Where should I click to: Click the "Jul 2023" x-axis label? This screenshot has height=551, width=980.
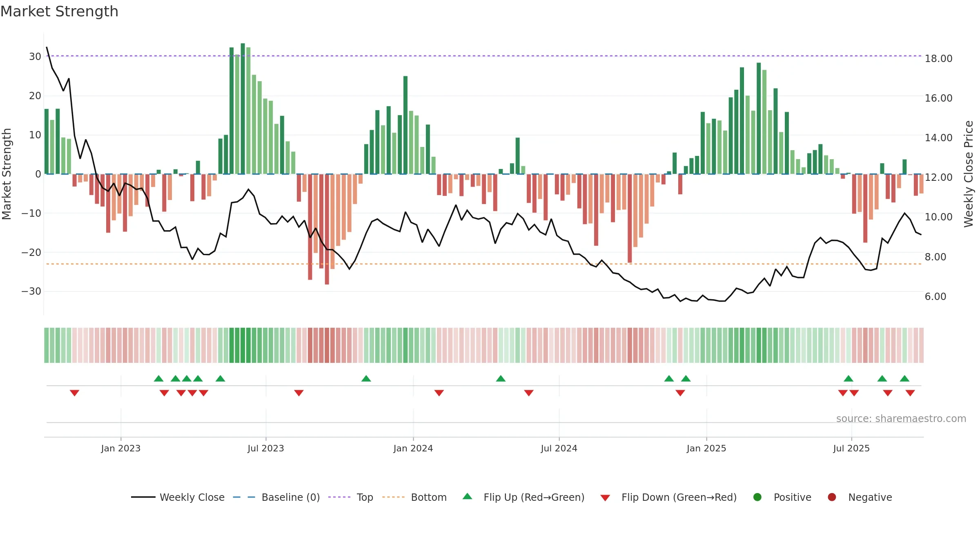pyautogui.click(x=266, y=448)
